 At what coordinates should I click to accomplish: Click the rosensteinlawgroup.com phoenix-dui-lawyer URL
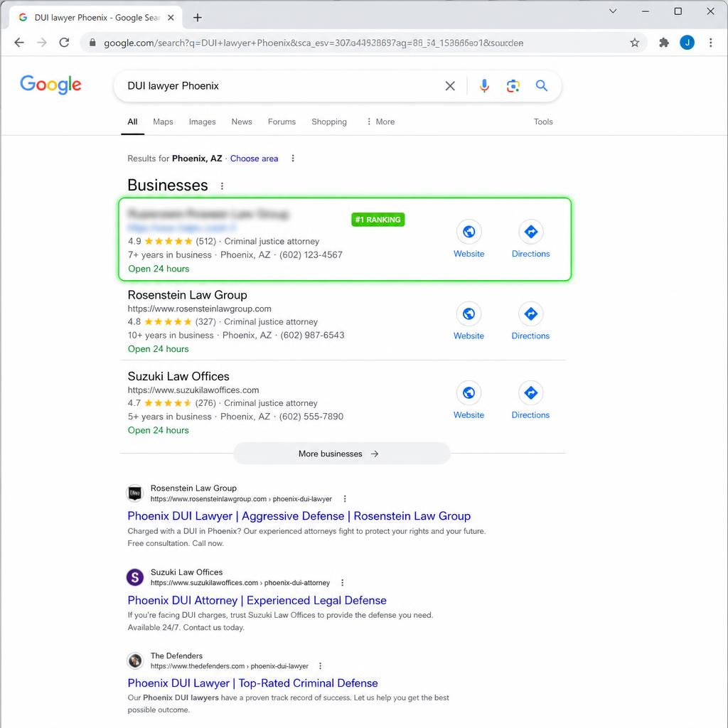(x=241, y=499)
